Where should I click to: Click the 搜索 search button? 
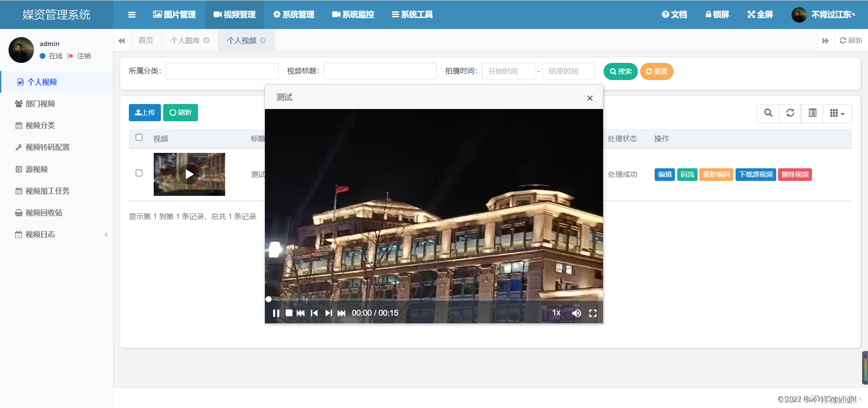point(620,71)
